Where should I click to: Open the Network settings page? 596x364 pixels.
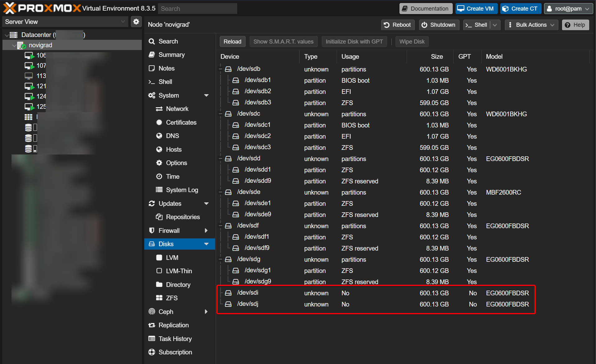point(177,109)
